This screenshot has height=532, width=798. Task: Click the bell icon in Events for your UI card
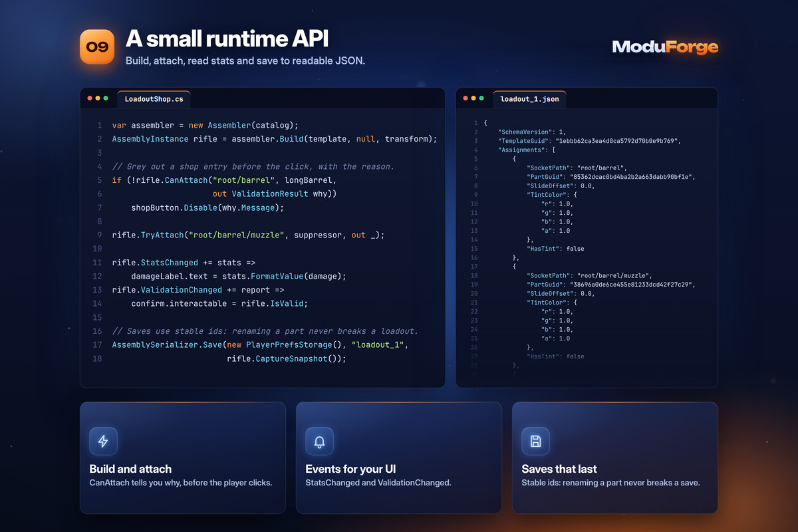pyautogui.click(x=319, y=441)
